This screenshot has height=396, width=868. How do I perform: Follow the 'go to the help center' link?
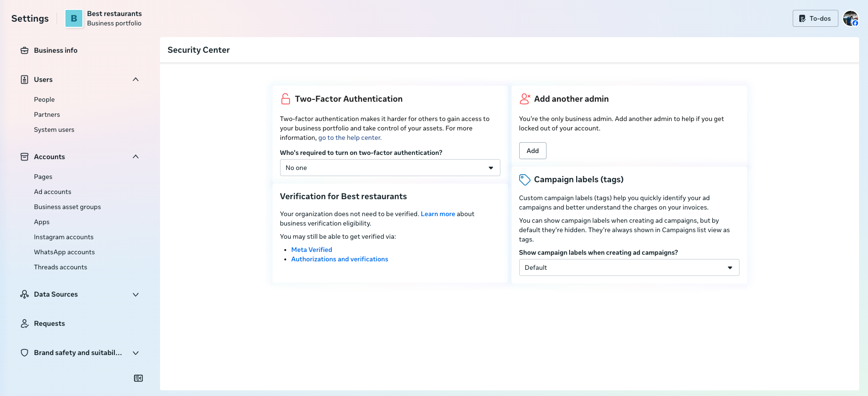[350, 137]
